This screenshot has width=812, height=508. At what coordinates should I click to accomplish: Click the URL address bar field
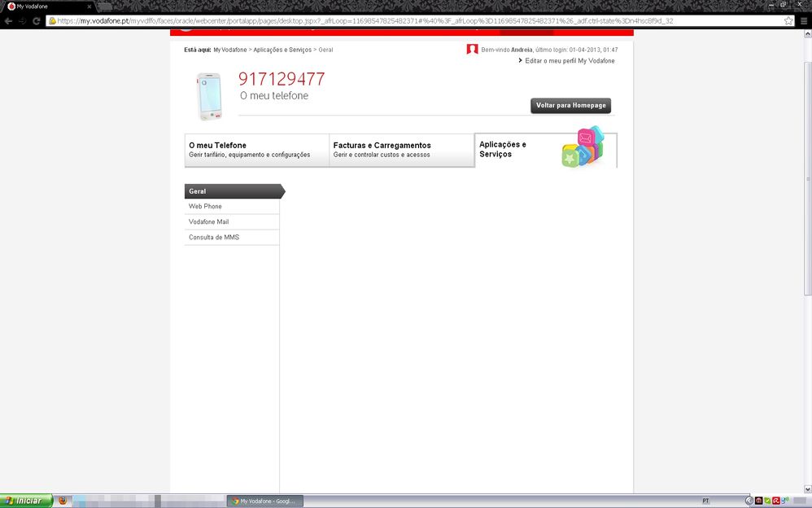pyautogui.click(x=407, y=21)
